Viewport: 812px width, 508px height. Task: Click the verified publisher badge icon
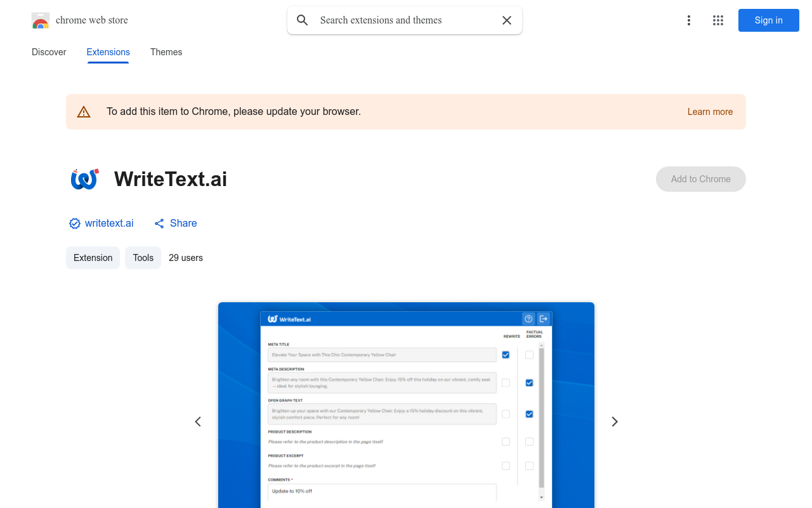tap(75, 224)
